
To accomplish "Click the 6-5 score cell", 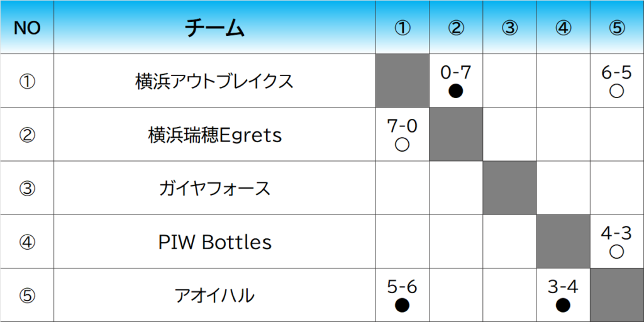I will [617, 81].
